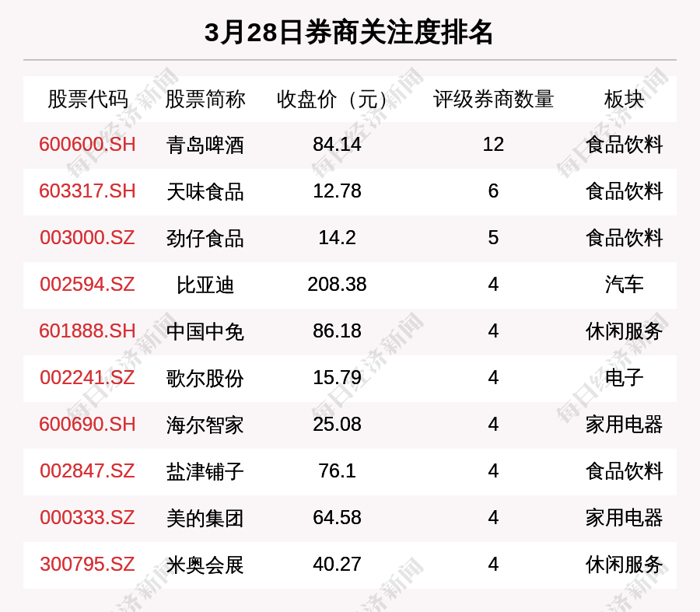Select closing price 76.1
The image size is (700, 612).
(x=337, y=471)
